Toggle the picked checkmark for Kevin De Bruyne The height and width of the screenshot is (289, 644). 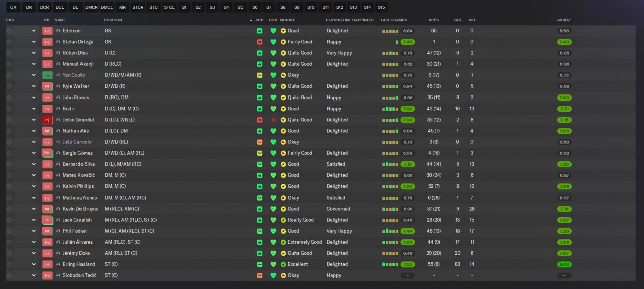coord(9,209)
